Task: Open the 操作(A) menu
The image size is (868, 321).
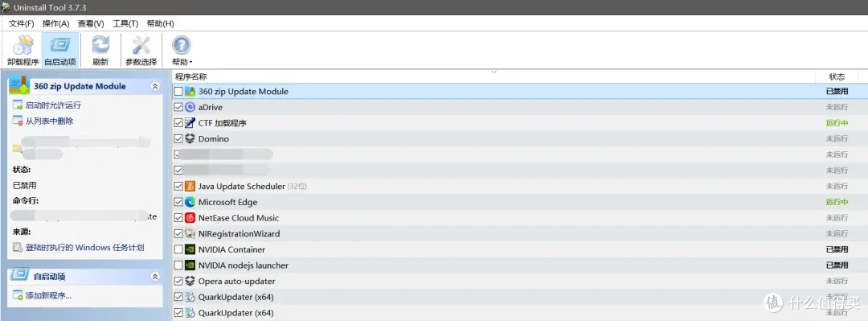Action: coord(56,23)
